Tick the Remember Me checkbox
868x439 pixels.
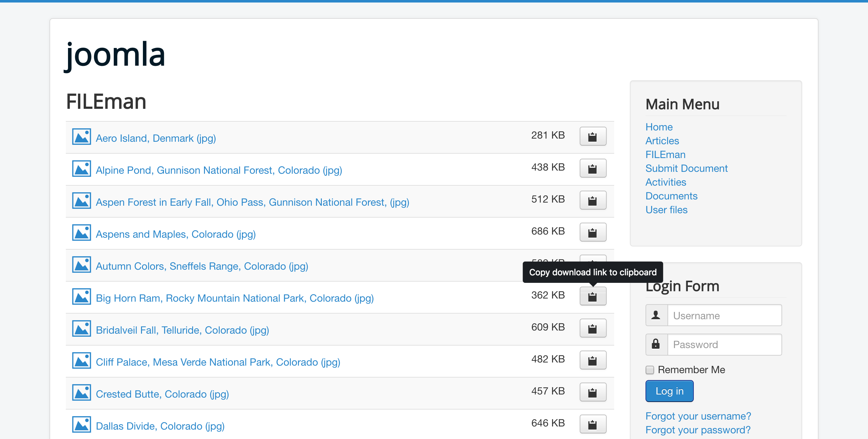tap(650, 370)
